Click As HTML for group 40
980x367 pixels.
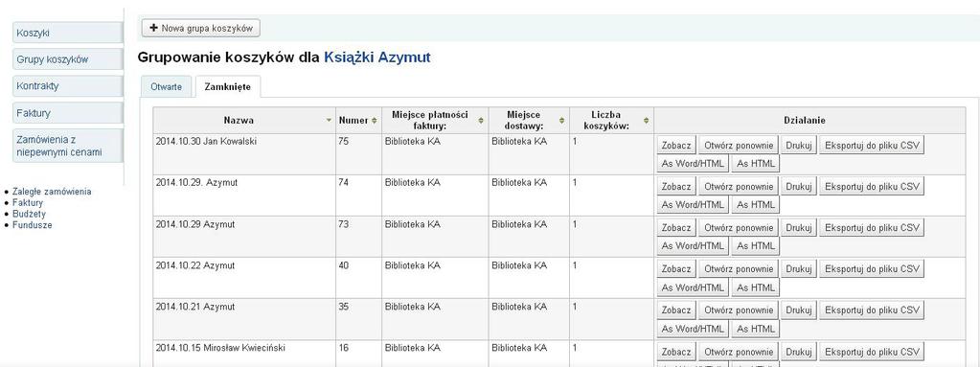coord(756,287)
